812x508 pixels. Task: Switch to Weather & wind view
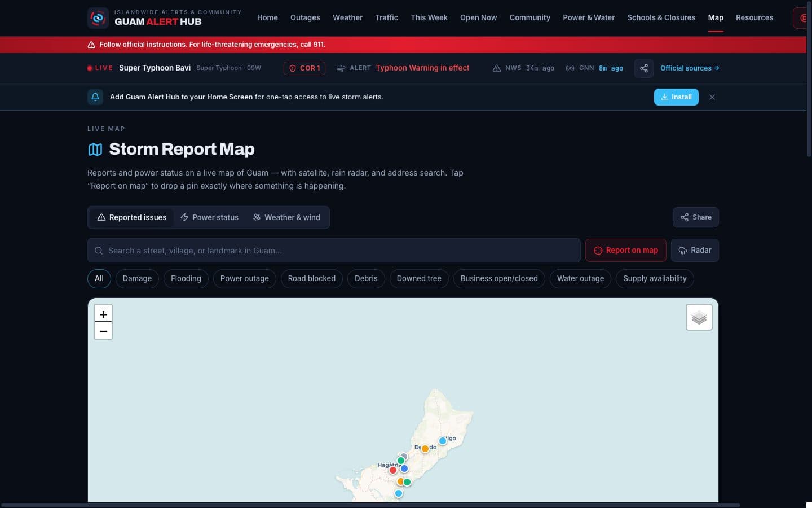click(x=286, y=218)
